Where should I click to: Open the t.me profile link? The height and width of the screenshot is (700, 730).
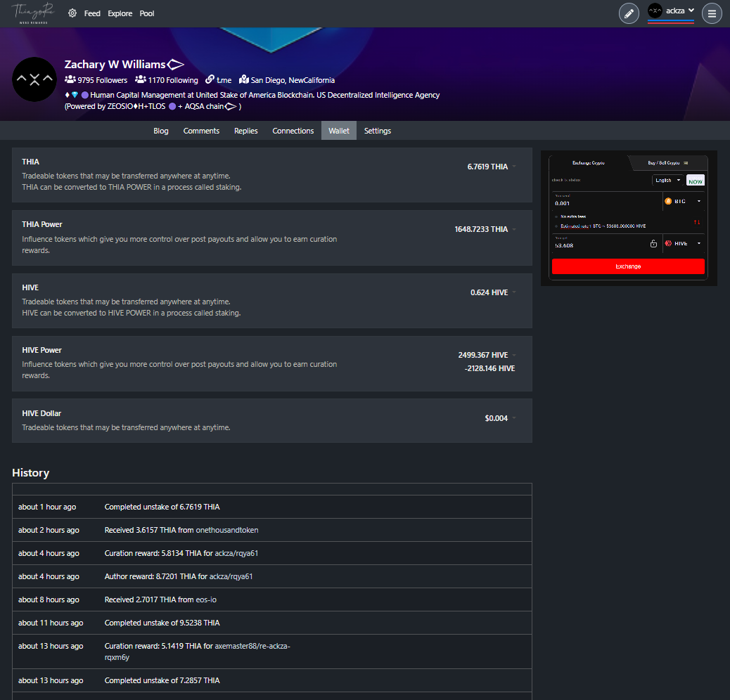(224, 80)
